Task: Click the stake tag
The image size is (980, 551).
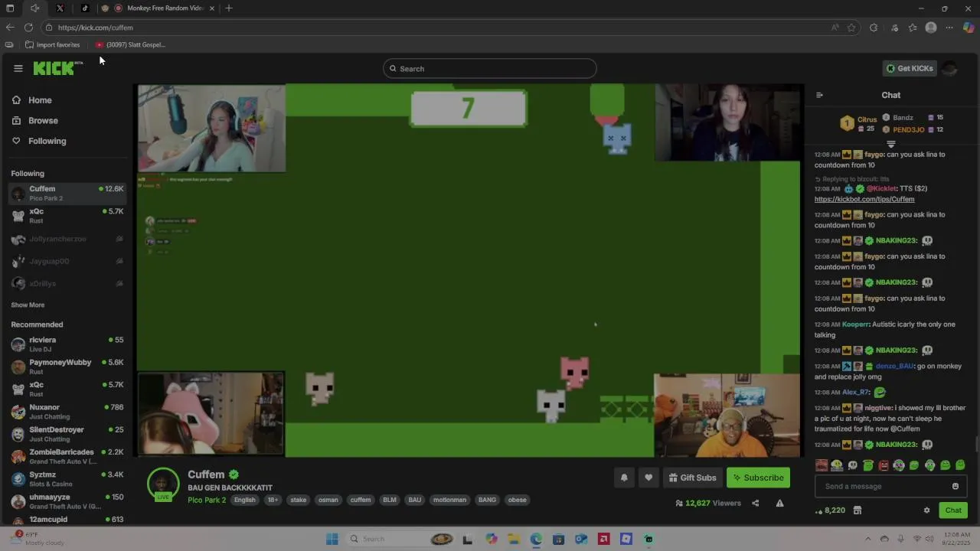Action: pyautogui.click(x=299, y=500)
